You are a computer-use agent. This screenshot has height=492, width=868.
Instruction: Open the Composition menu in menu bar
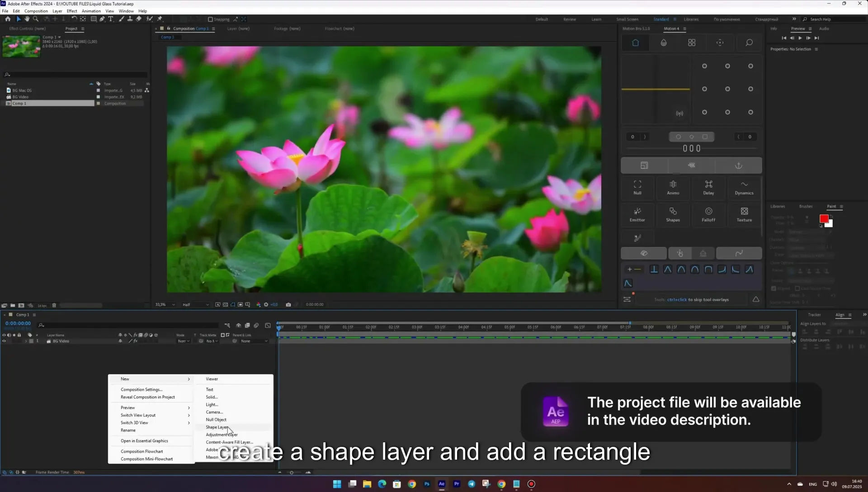[x=36, y=11]
